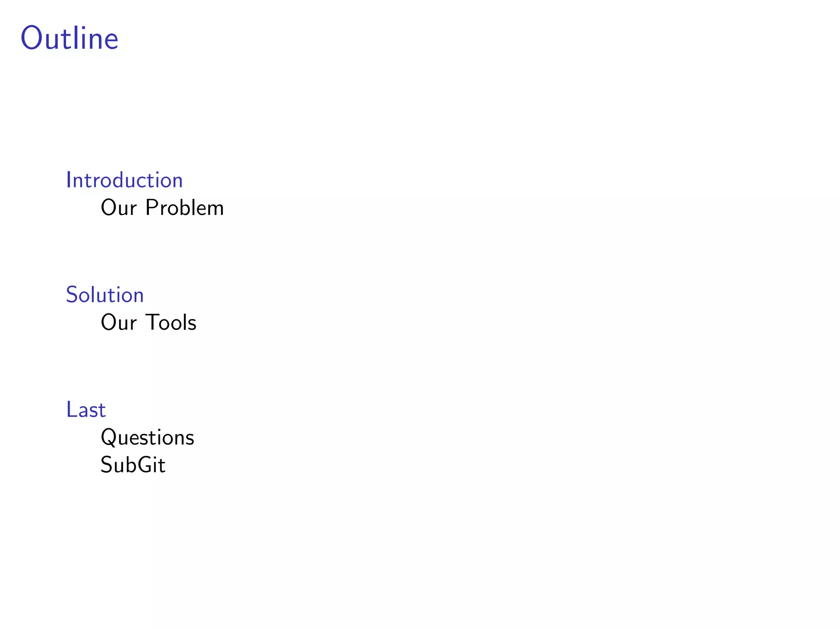Navigate to the Last section
The width and height of the screenshot is (840, 630).
[x=86, y=410]
